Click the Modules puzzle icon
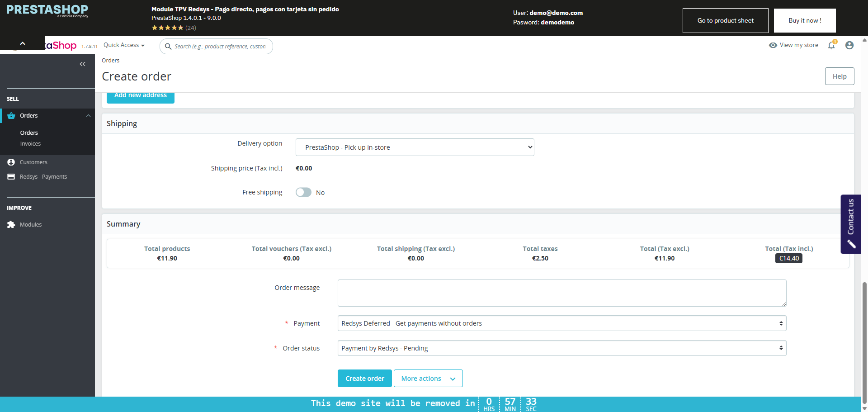This screenshot has height=412, width=868. click(x=11, y=224)
